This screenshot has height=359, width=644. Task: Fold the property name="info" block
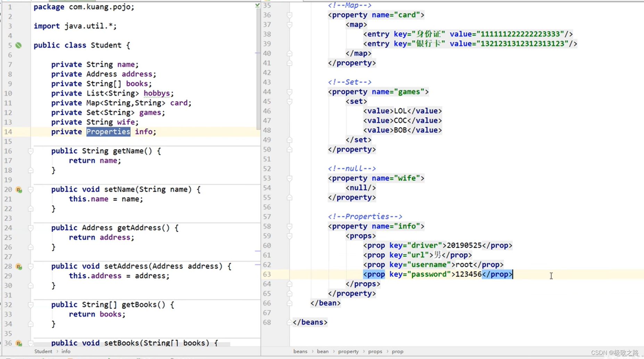pos(289,226)
